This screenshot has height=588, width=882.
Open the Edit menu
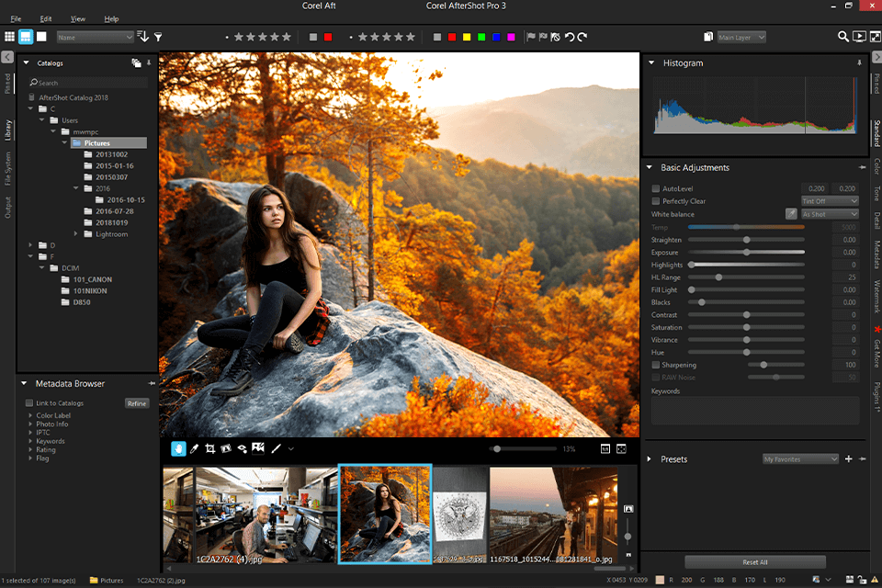(x=46, y=18)
